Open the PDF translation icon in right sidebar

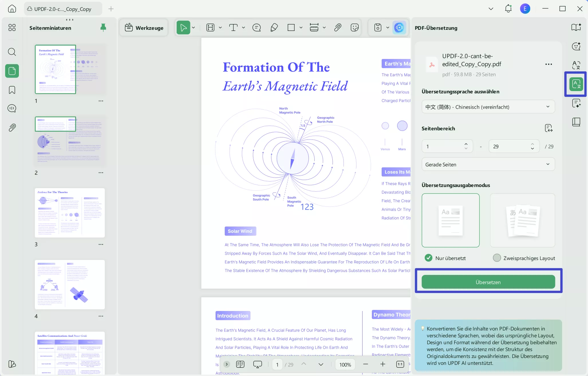pyautogui.click(x=576, y=84)
